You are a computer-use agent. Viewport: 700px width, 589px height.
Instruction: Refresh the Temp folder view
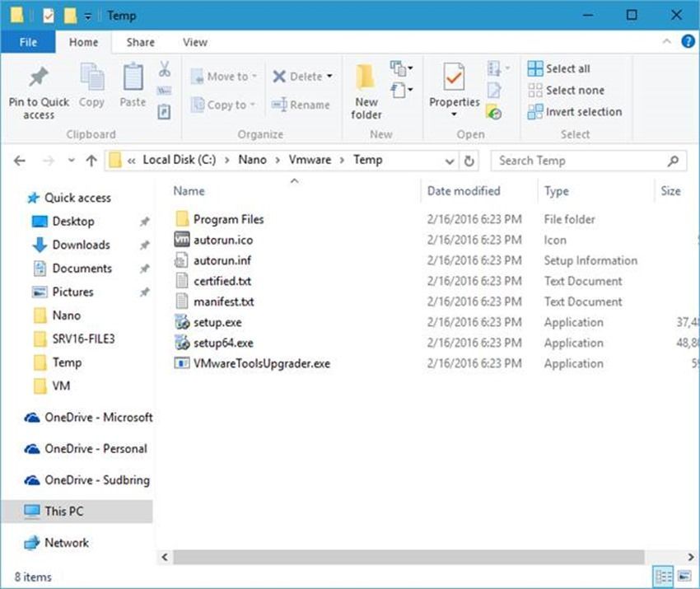tap(469, 161)
